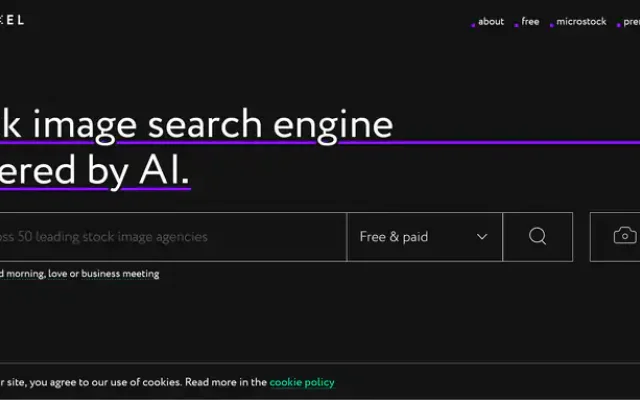Screen dimensions: 640x400
Task: Click the site logo in top corner
Action: click(12, 20)
